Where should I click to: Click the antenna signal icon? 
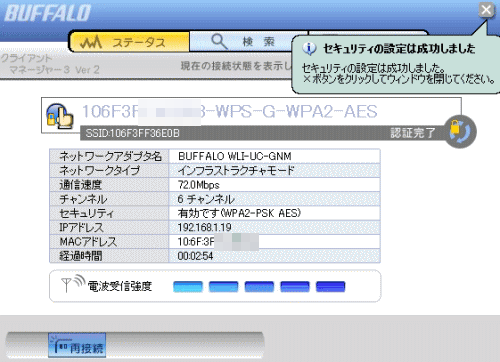[x=73, y=284]
